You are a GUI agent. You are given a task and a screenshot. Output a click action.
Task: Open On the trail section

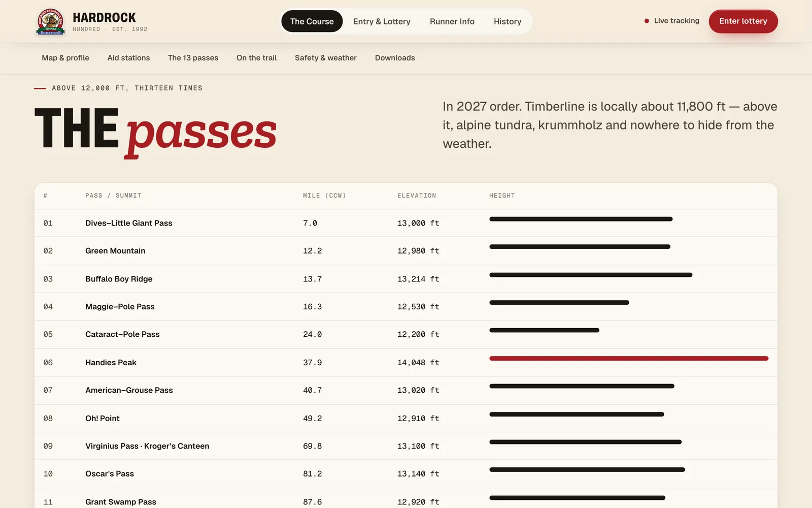pyautogui.click(x=256, y=58)
